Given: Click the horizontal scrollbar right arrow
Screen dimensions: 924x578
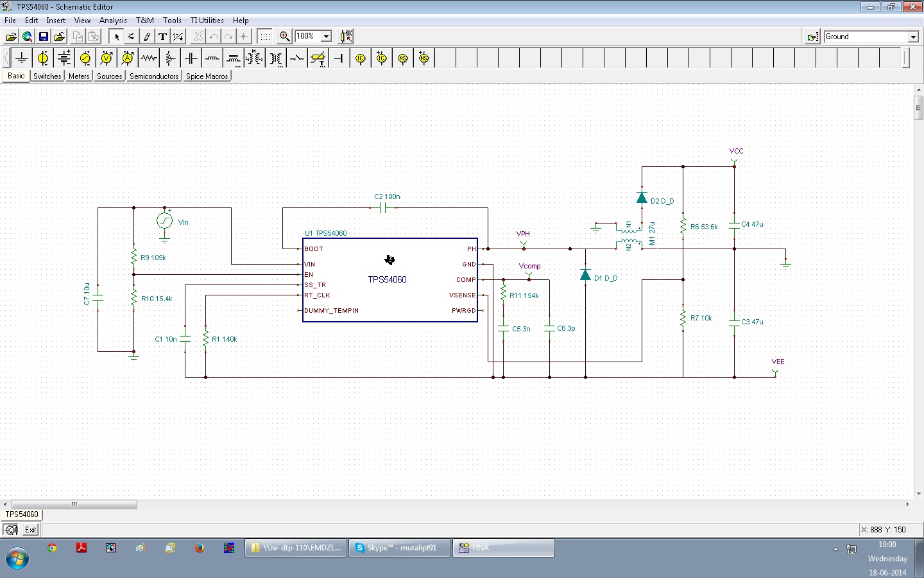Looking at the screenshot, I should 908,504.
